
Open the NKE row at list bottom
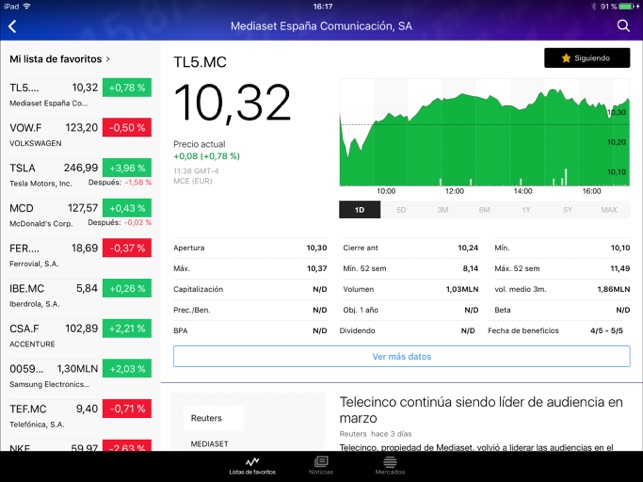80,445
